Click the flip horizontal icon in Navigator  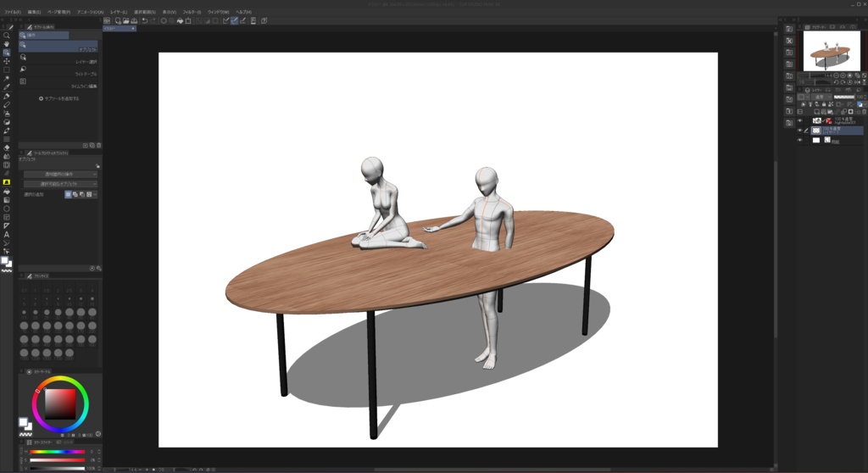[857, 82]
